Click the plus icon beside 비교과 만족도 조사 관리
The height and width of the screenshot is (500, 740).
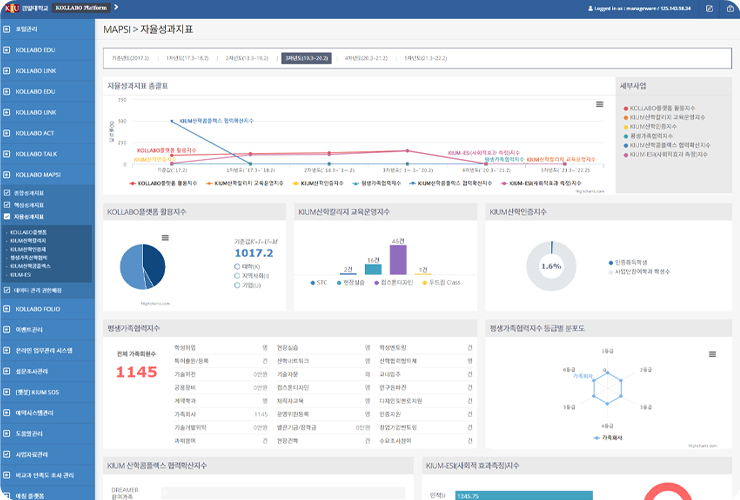tap(7, 475)
